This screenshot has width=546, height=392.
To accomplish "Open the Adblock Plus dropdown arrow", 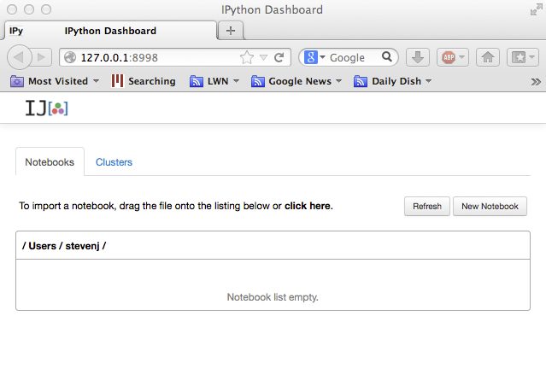I will point(461,56).
